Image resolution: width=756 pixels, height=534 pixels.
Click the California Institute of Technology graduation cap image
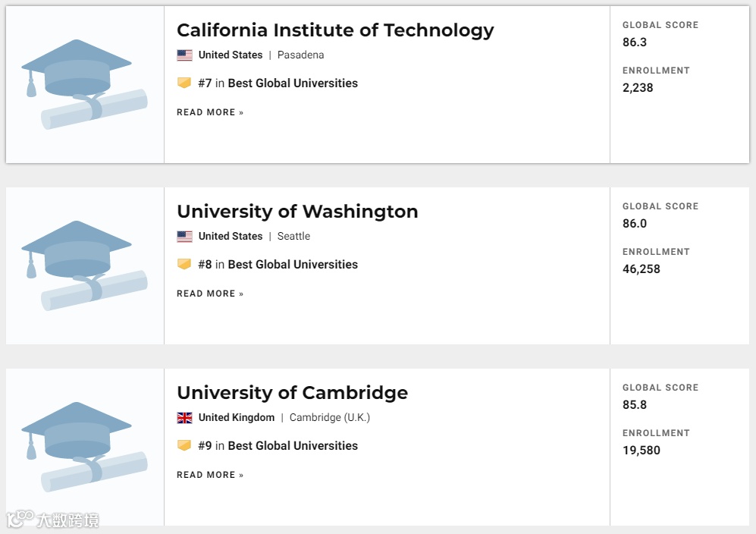[84, 84]
